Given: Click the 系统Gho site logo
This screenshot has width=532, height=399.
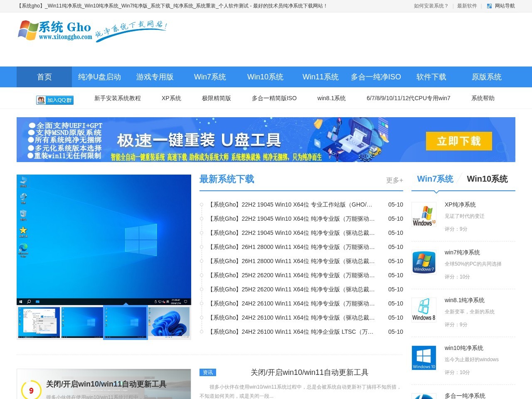Looking at the screenshot, I should pos(92,31).
